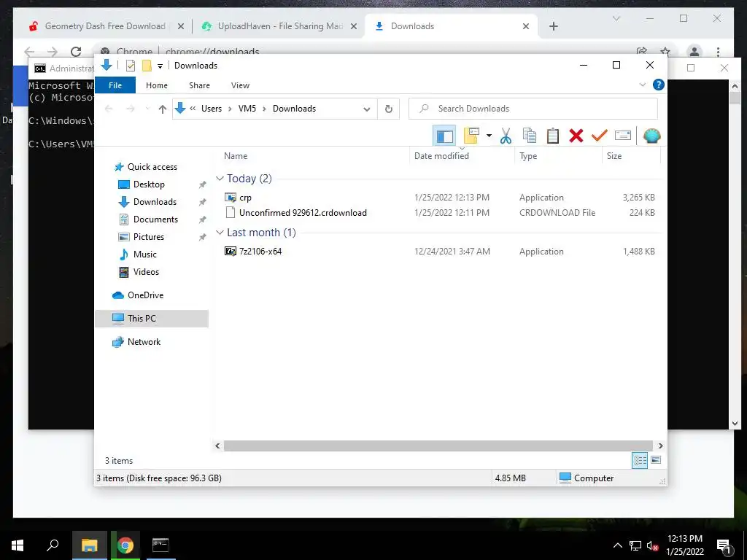Screen dimensions: 747x560
Task: Select the crp application file
Action: (x=245, y=198)
